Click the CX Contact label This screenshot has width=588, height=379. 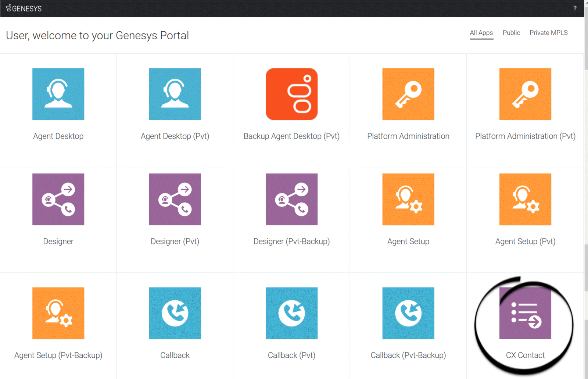point(525,355)
